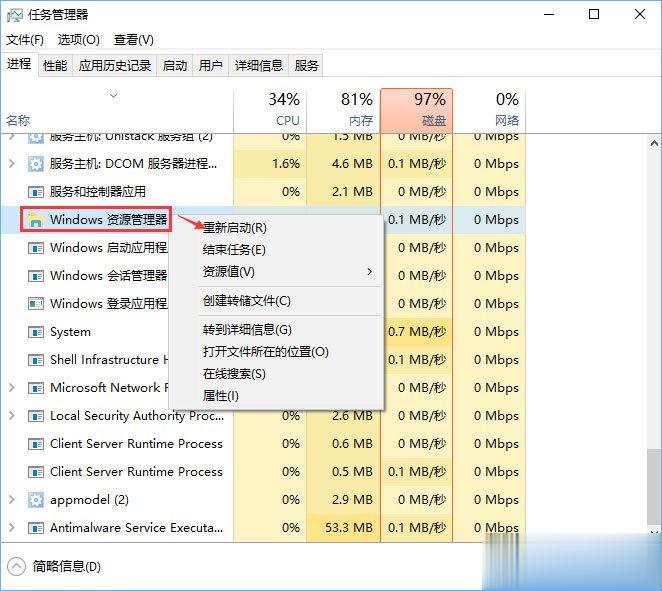Click the 简略信息 collapse arrow icon

coord(16,567)
